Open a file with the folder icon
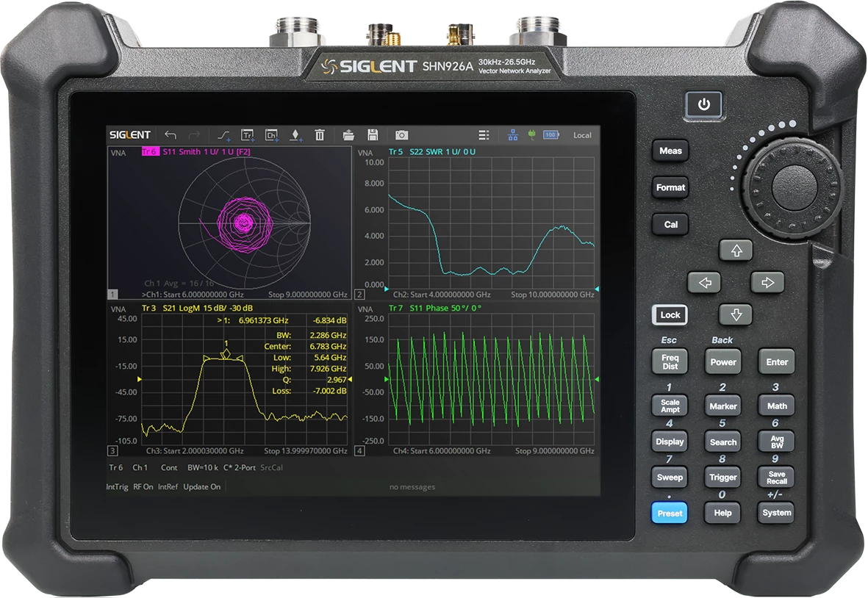 348,135
